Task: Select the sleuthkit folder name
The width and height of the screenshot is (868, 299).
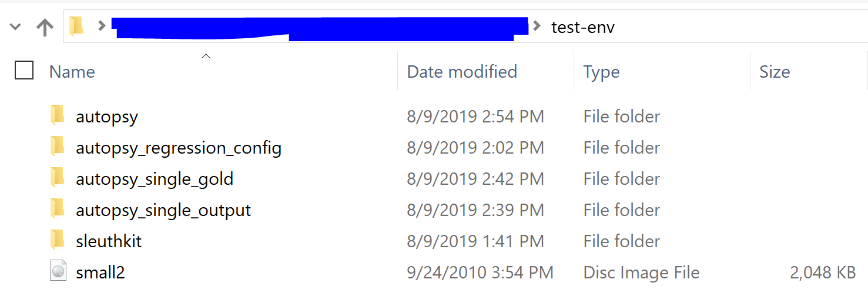Action: tap(109, 241)
